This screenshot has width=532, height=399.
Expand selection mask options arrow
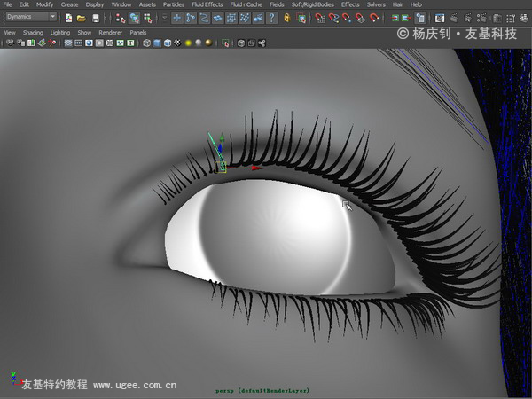[x=164, y=17]
